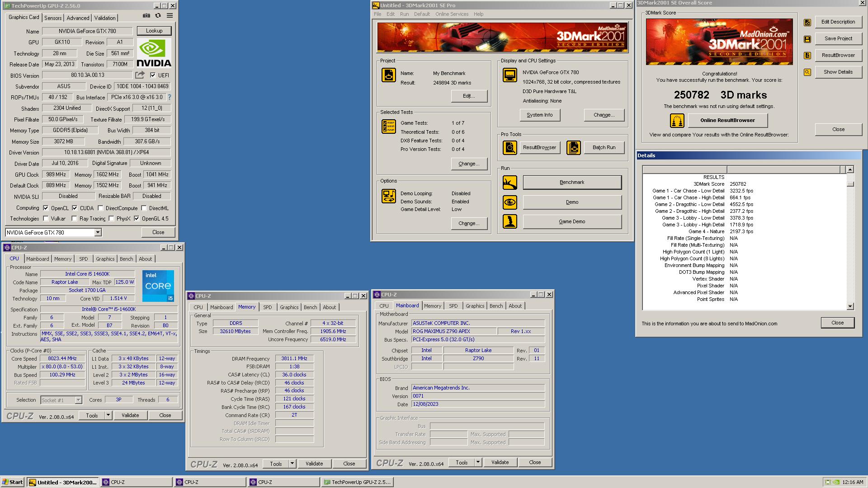868x488 pixels.
Task: Click the System Info button
Action: click(540, 115)
